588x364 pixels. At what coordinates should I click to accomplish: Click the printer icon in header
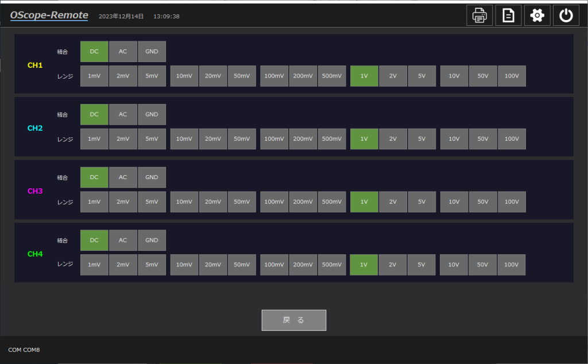(479, 16)
